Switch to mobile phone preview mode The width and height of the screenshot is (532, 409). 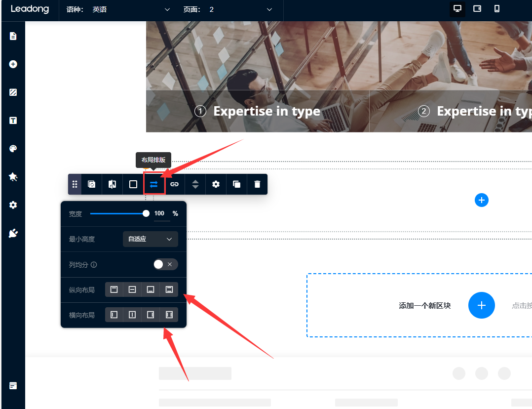497,9
